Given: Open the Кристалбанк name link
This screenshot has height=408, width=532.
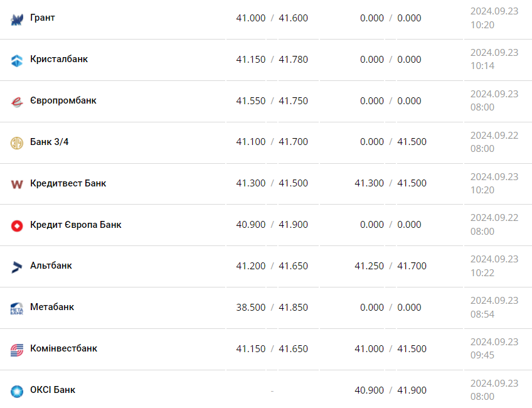Looking at the screenshot, I should click(59, 59).
